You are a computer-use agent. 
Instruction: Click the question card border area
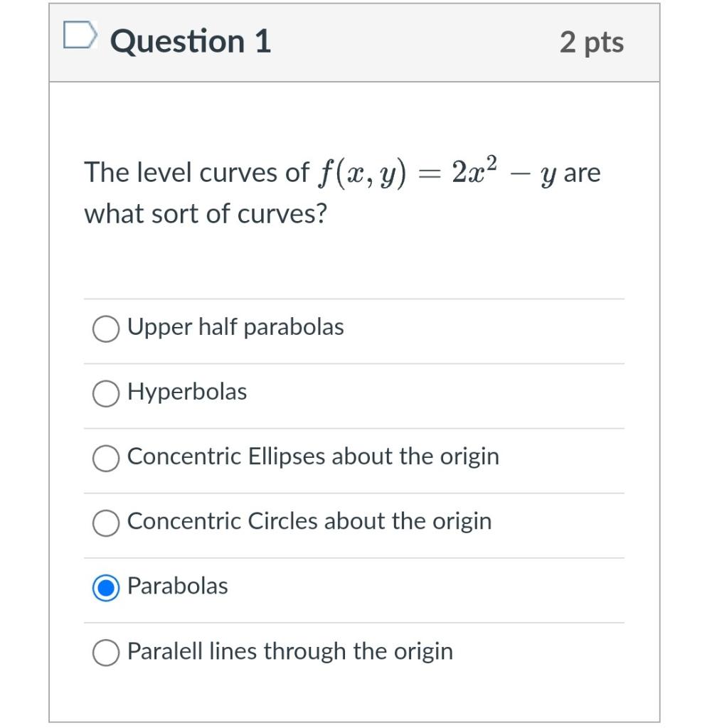coord(50,355)
